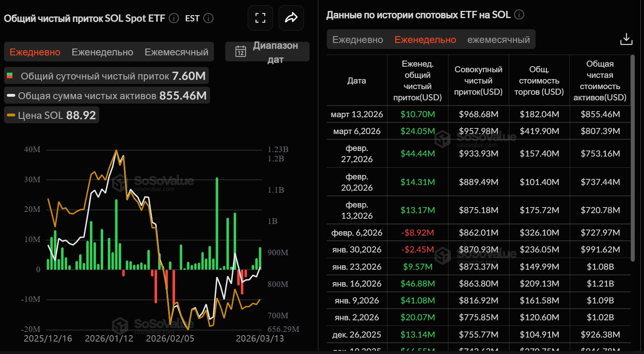Switch chart to Ежемесячный view
The image size is (644, 354).
pos(176,52)
